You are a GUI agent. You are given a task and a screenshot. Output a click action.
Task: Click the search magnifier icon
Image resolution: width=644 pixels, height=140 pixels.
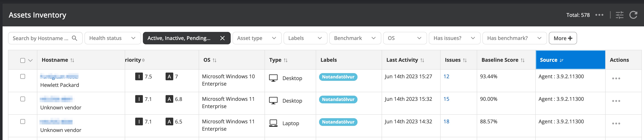tap(74, 38)
